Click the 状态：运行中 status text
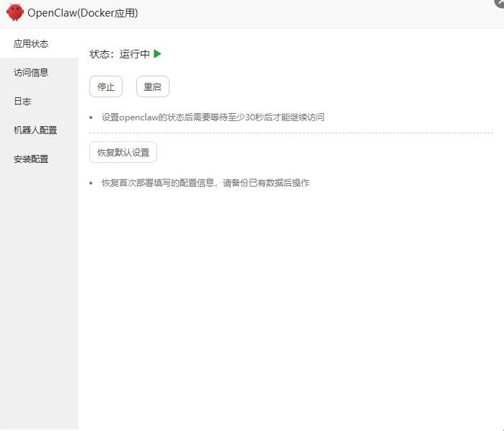Viewport: 504px width, 431px height. [120, 54]
